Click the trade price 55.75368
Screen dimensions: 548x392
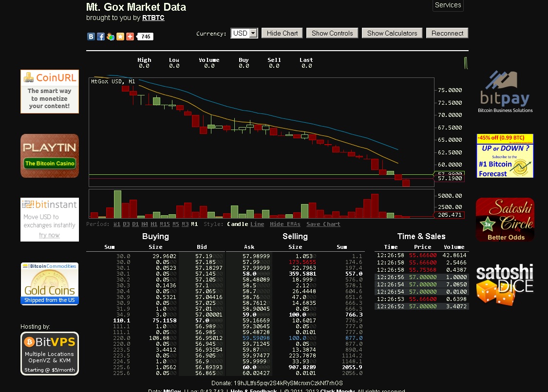(x=423, y=270)
